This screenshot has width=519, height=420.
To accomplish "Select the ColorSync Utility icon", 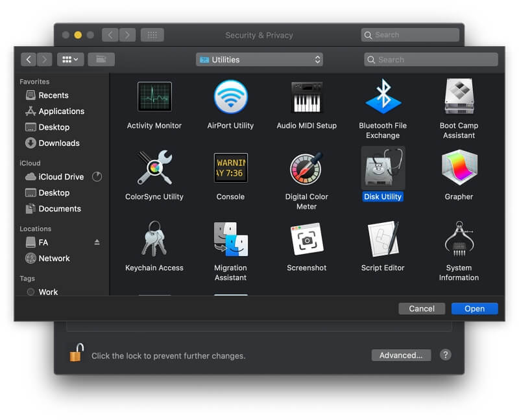I will (x=154, y=168).
